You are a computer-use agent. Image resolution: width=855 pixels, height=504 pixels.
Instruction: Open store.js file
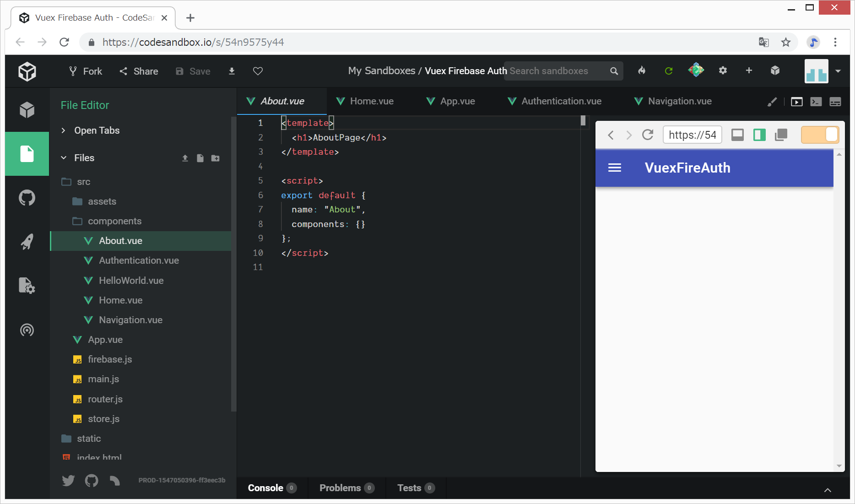pyautogui.click(x=141, y=419)
